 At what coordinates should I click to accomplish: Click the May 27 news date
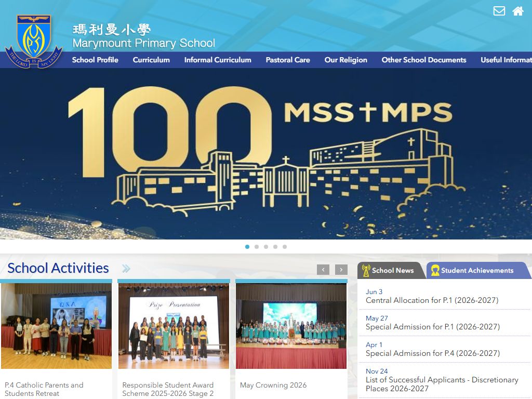[x=377, y=318]
